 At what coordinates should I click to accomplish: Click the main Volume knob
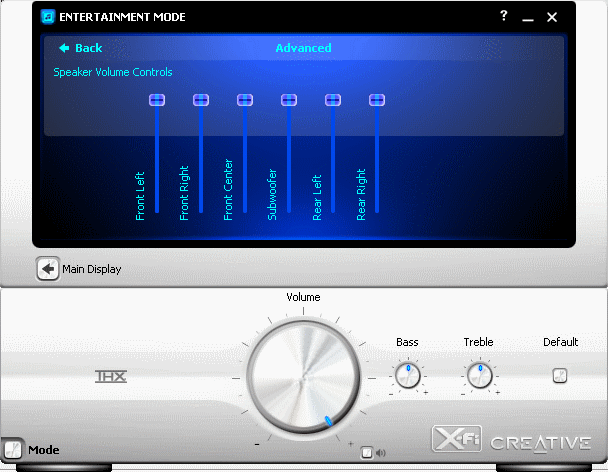(303, 377)
